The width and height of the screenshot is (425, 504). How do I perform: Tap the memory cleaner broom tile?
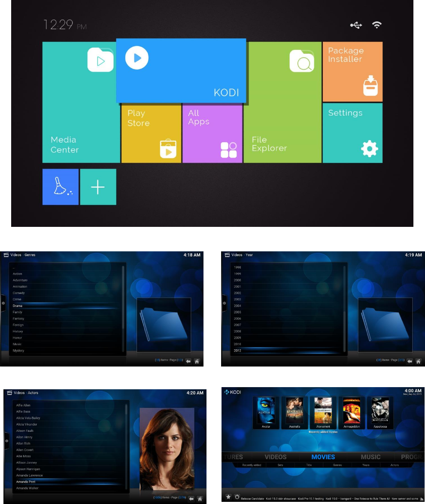point(61,187)
